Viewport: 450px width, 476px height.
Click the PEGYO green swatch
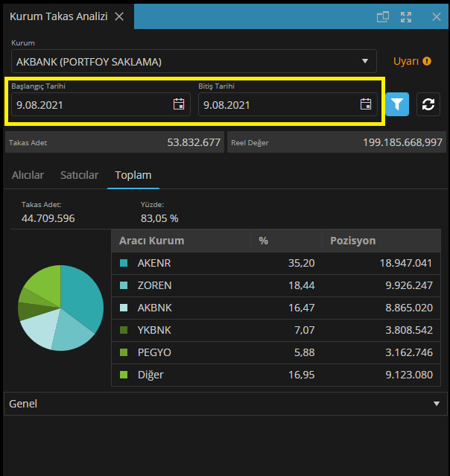tap(124, 352)
